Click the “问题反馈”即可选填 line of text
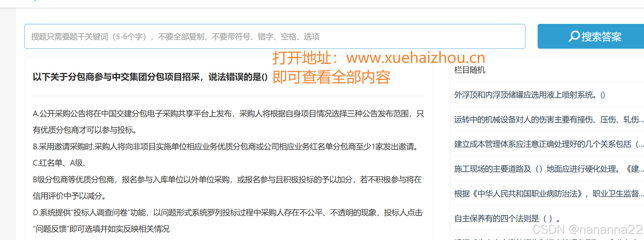Image resolution: width=644 pixels, height=240 pixels. click(101, 229)
